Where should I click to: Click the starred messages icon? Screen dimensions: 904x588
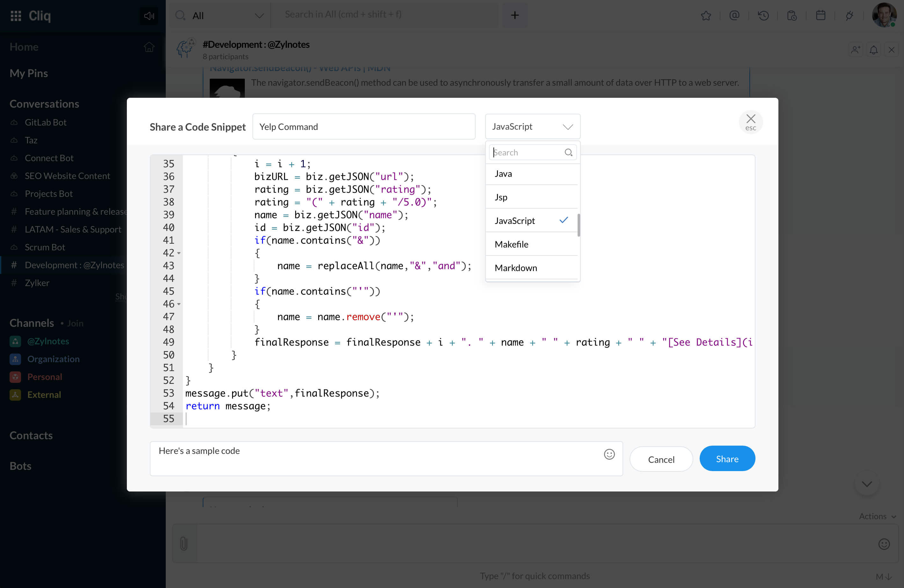[706, 16]
